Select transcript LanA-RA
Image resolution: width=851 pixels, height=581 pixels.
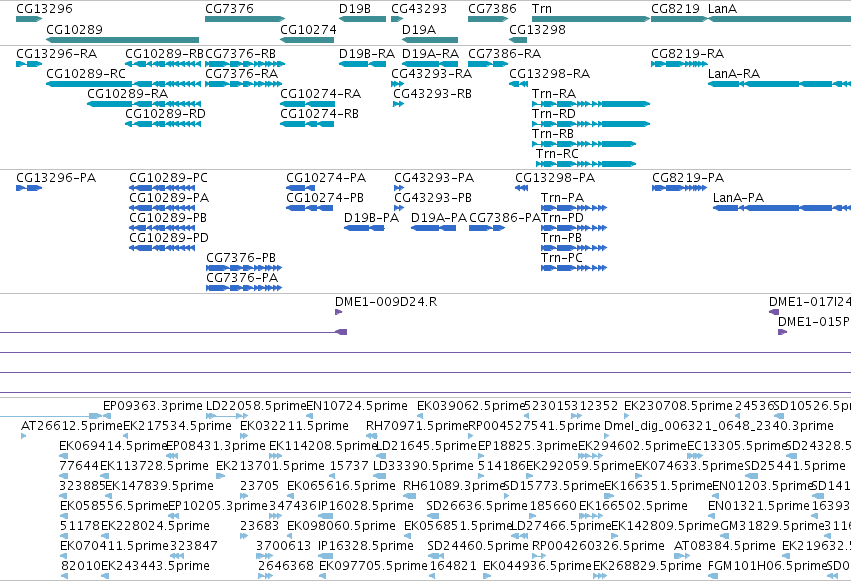(x=734, y=74)
